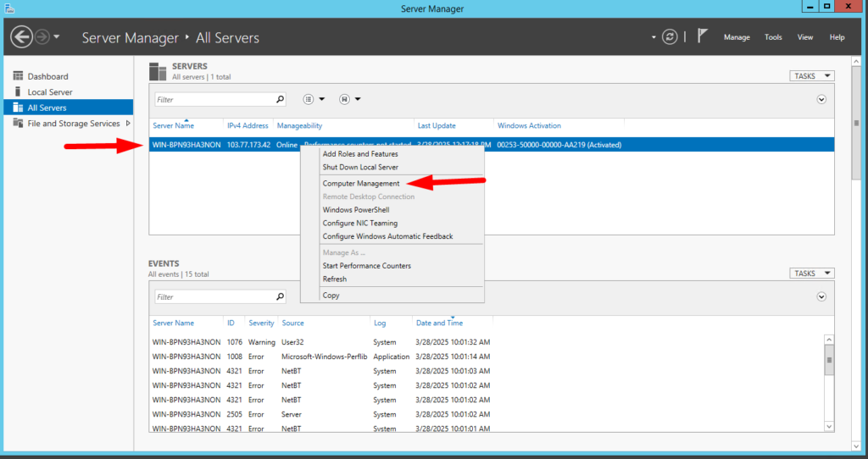The image size is (868, 459).
Task: Click the Events filter input field
Action: (x=214, y=297)
